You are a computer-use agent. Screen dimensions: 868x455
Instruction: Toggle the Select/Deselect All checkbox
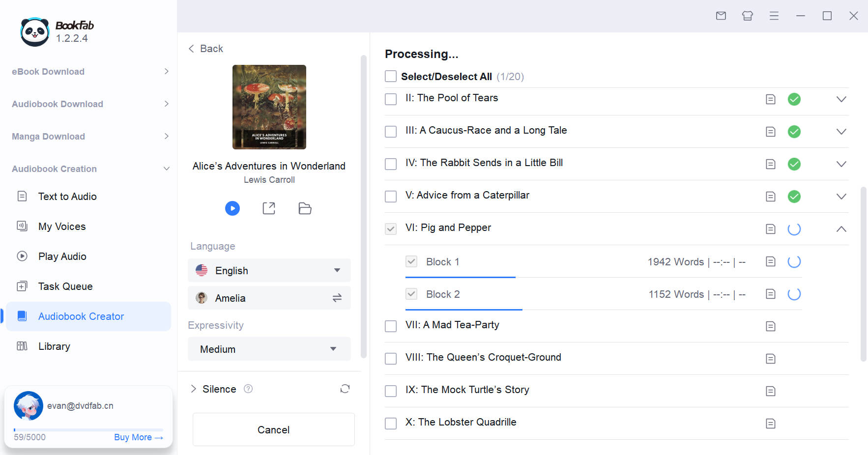[391, 77]
